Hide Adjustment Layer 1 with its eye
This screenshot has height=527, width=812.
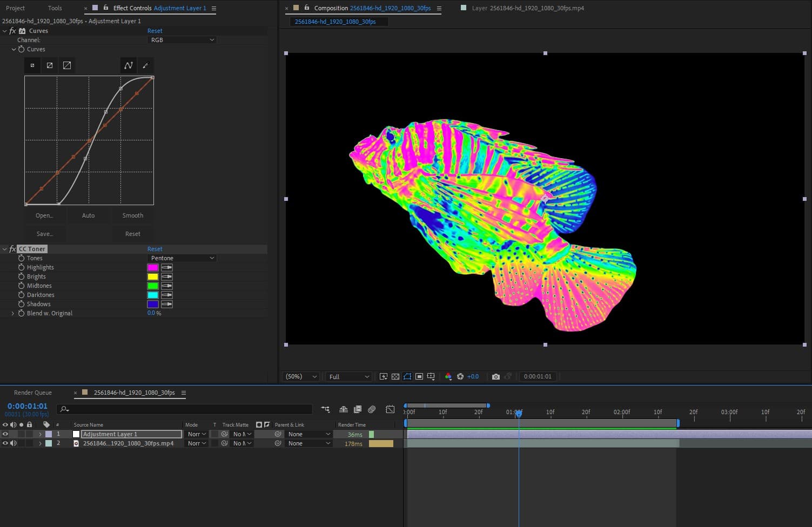5,434
